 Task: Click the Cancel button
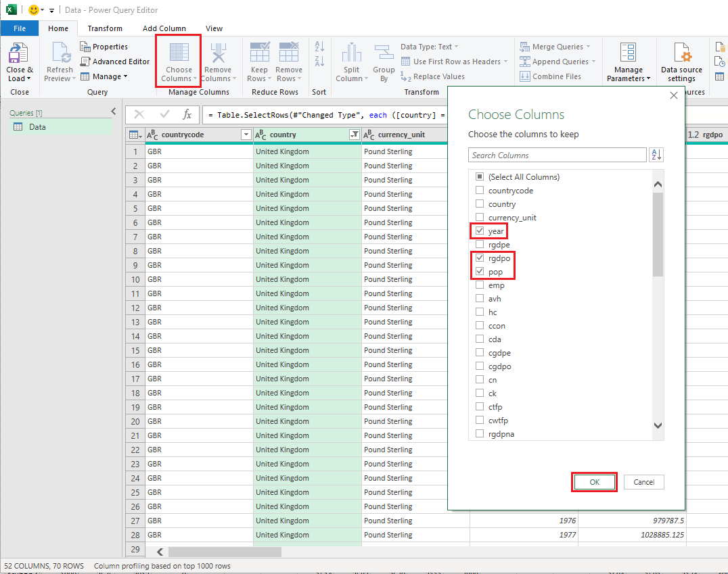643,481
